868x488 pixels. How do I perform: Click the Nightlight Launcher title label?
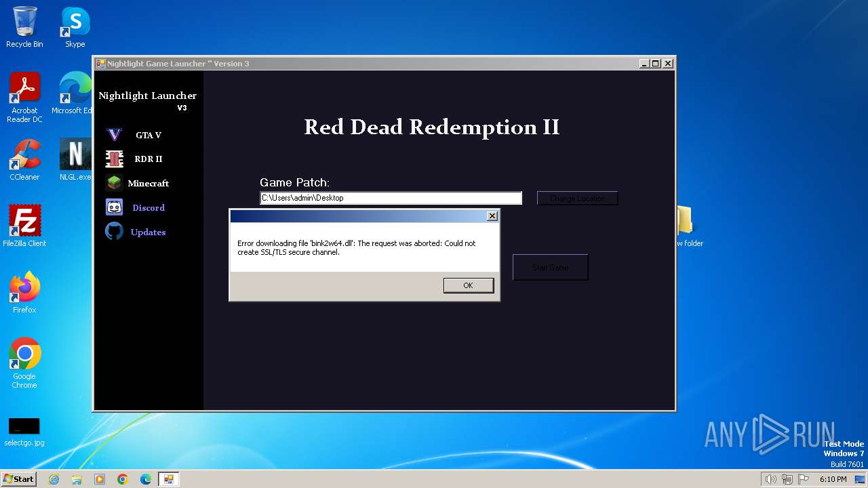pos(147,96)
